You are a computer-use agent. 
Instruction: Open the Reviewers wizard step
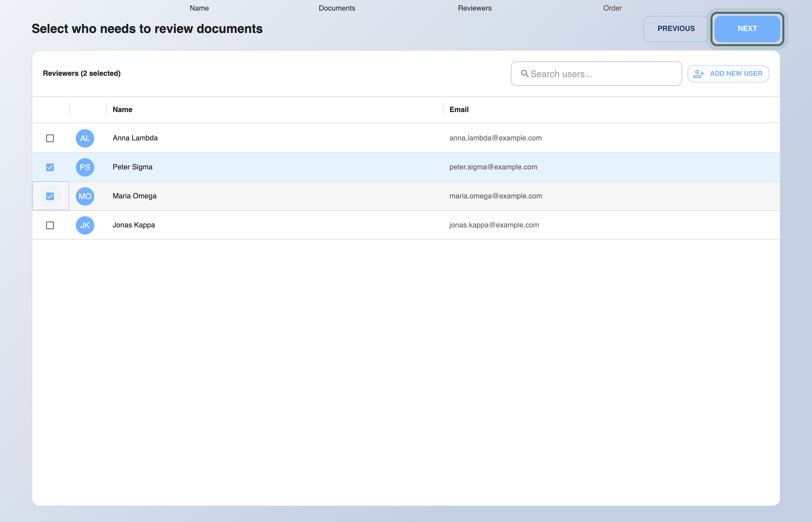(x=475, y=8)
